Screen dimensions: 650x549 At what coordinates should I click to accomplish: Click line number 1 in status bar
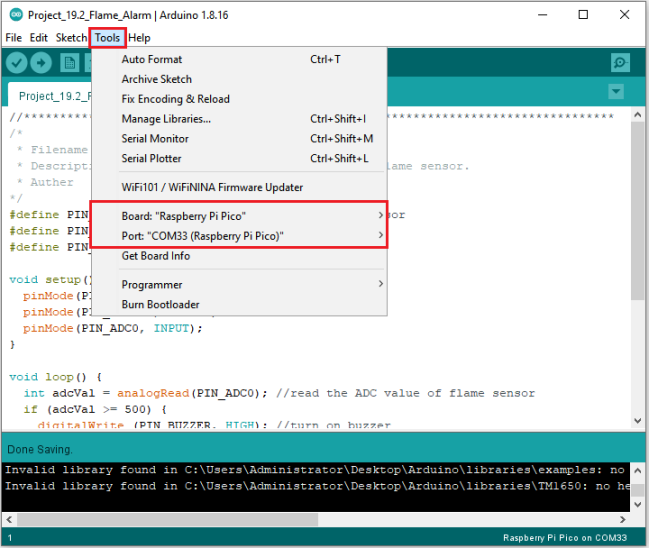click(x=10, y=538)
